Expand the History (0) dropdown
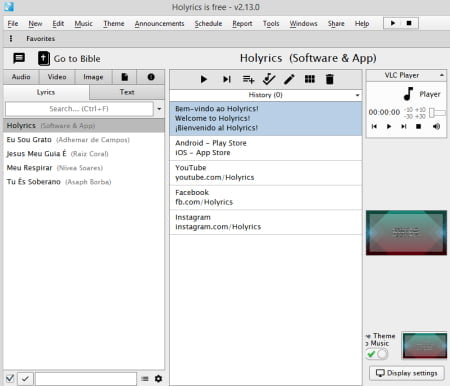This screenshot has height=386, width=450. [357, 95]
